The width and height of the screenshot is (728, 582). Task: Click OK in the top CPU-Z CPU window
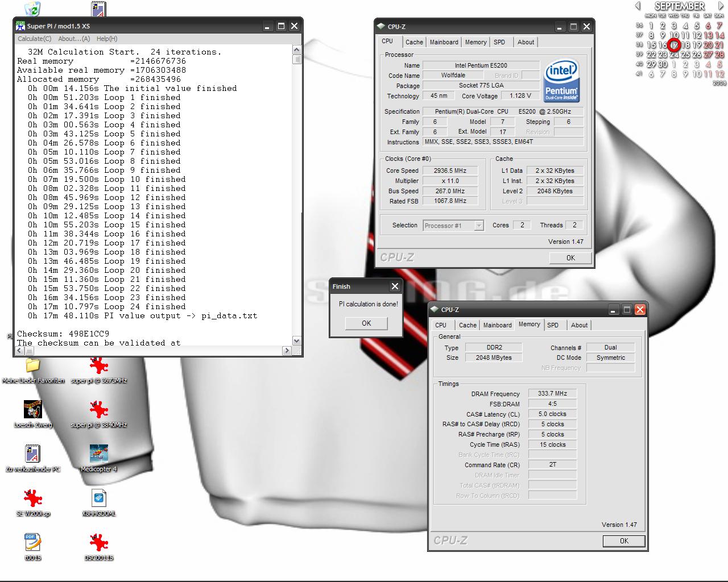(x=570, y=258)
